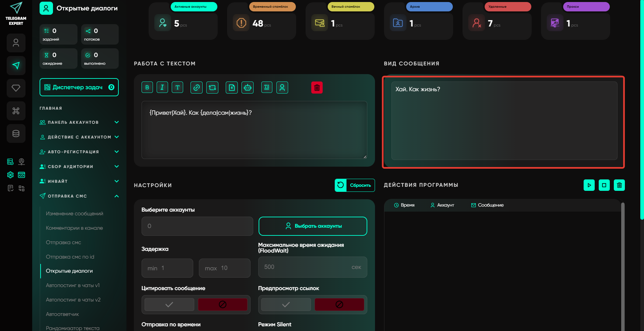The image size is (644, 331).
Task: Disable quote message with red toggle
Action: pyautogui.click(x=222, y=305)
